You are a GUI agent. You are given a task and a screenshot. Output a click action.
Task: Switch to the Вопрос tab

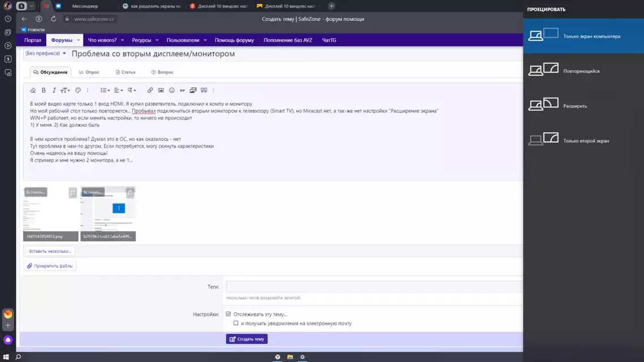[x=162, y=72]
